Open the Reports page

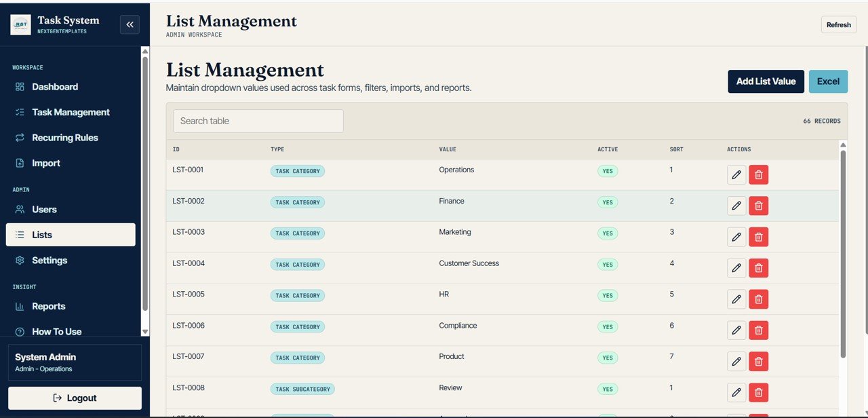(71, 306)
